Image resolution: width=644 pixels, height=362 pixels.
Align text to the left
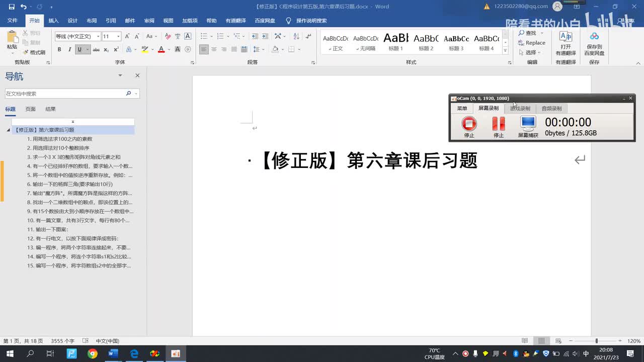[204, 49]
